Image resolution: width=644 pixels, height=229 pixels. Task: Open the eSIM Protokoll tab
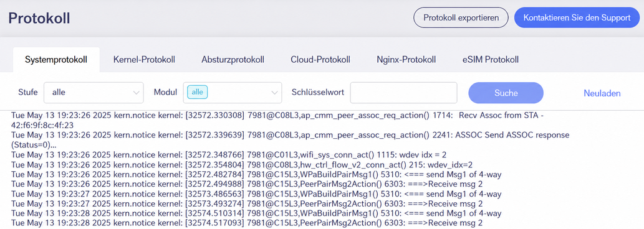coord(491,60)
